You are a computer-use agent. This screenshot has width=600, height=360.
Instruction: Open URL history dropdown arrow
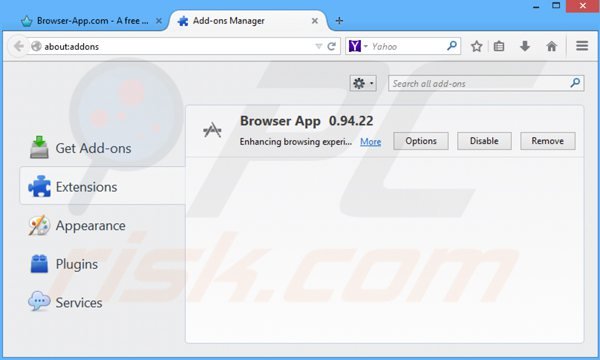pyautogui.click(x=318, y=46)
